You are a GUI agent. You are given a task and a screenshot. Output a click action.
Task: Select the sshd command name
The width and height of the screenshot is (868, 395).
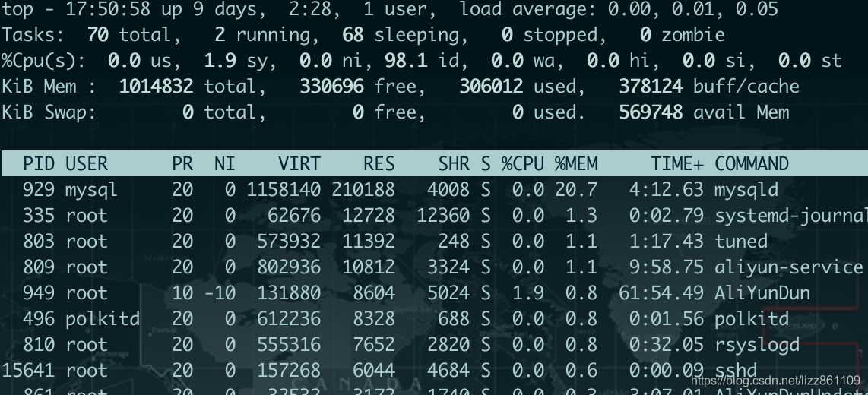736,370
